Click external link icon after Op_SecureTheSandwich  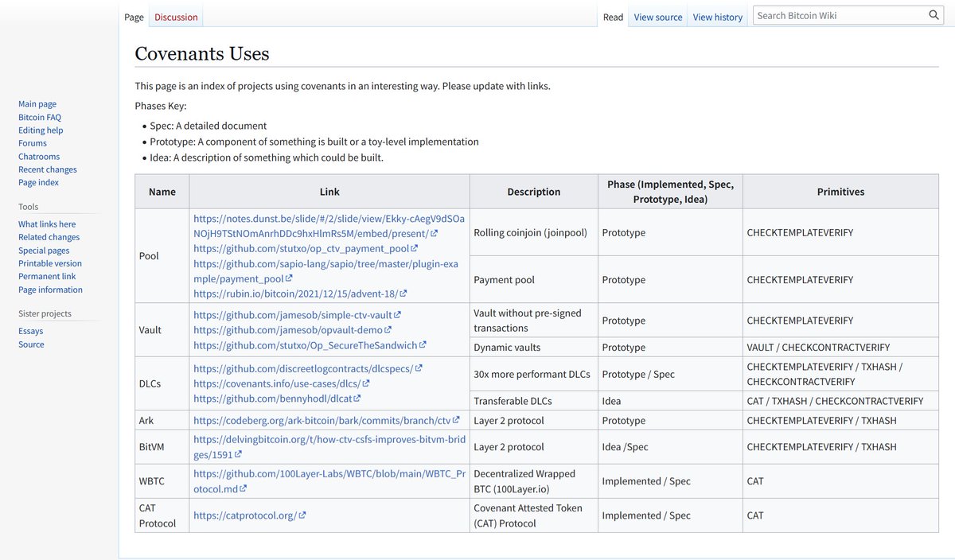click(423, 345)
